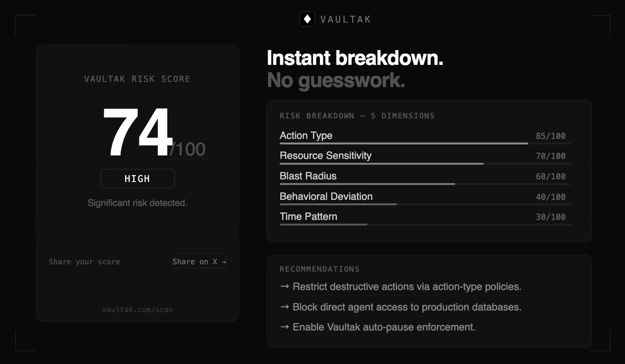Click the Significant risk detected text
625x364 pixels.
point(137,202)
